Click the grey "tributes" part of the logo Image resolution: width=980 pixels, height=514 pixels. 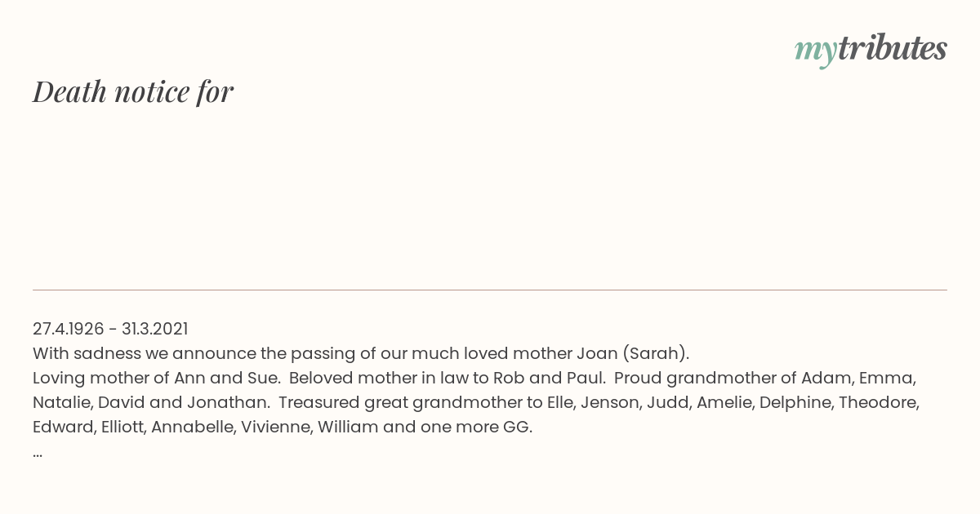pyautogui.click(x=892, y=48)
